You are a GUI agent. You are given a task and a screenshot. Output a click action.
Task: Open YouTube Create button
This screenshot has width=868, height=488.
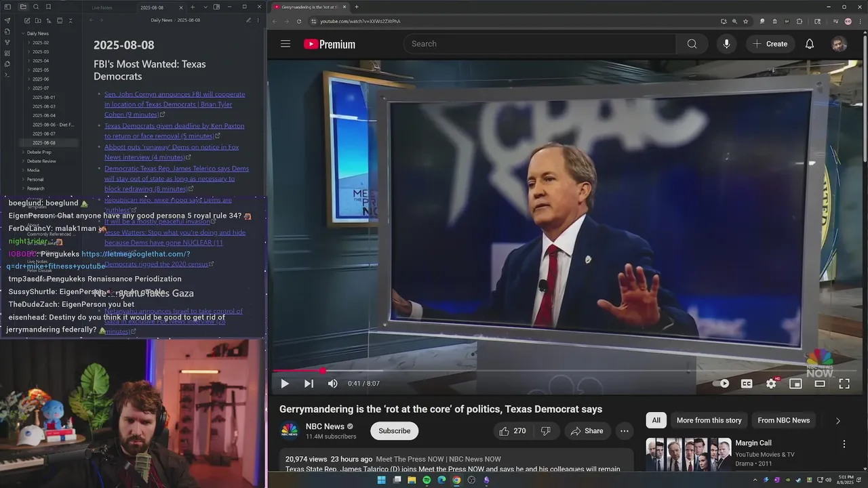tap(770, 43)
